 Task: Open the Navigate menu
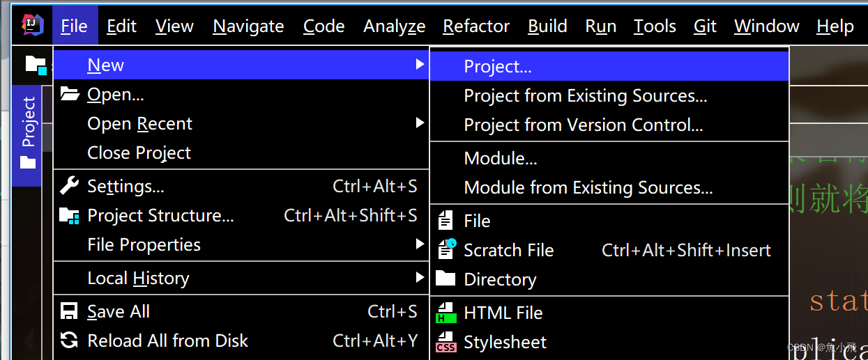click(248, 26)
